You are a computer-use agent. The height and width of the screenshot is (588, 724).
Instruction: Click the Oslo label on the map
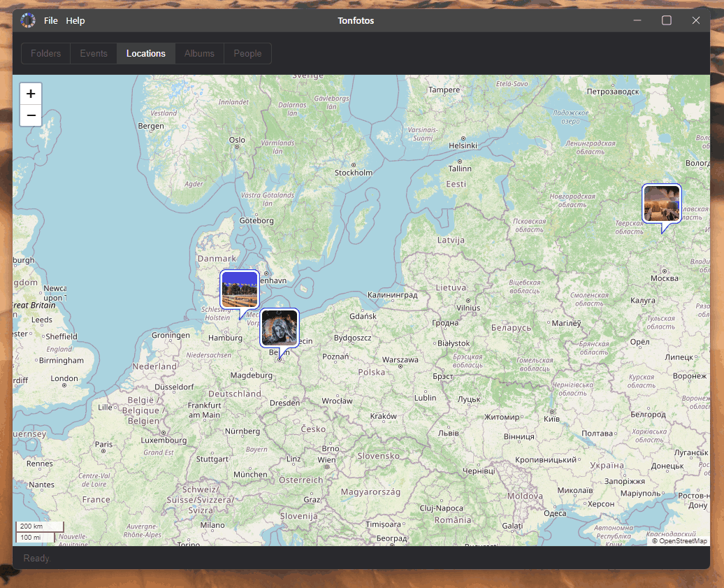[x=237, y=140]
